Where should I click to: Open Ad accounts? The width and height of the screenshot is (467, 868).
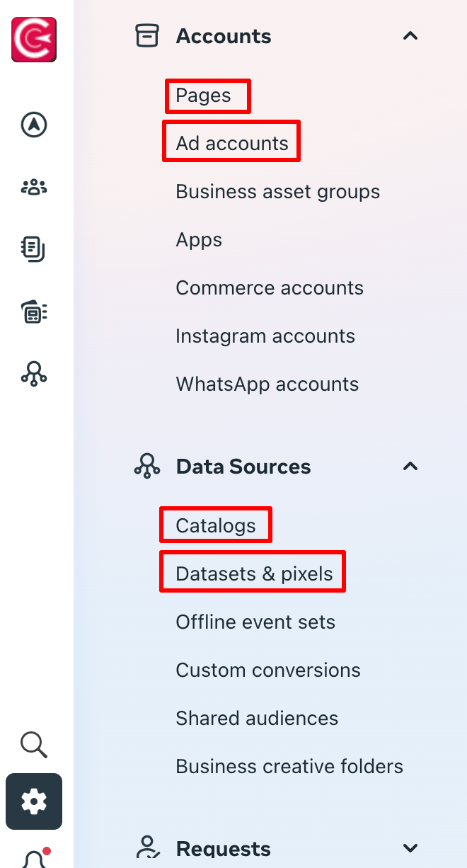(x=231, y=141)
